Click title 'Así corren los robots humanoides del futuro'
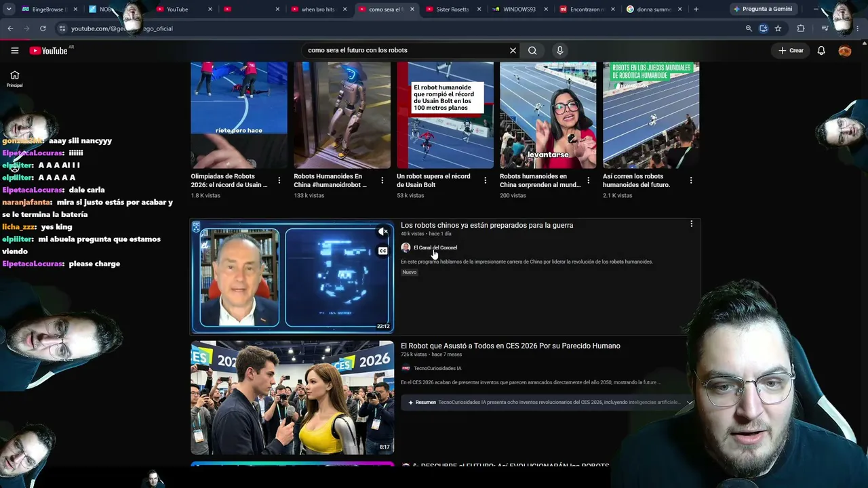Screen dimensions: 868x488 636,180
